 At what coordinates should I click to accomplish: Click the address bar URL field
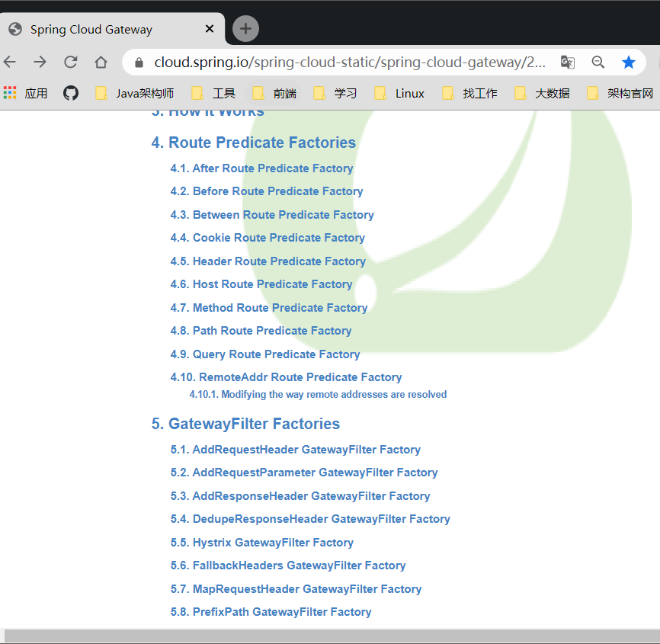(x=349, y=62)
